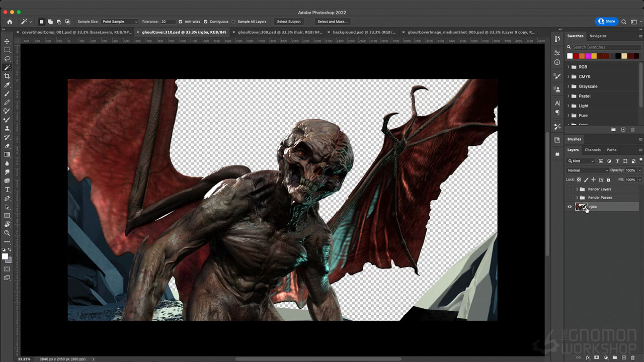644x362 pixels.
Task: Expand the RGB swatch folder
Action: point(569,67)
